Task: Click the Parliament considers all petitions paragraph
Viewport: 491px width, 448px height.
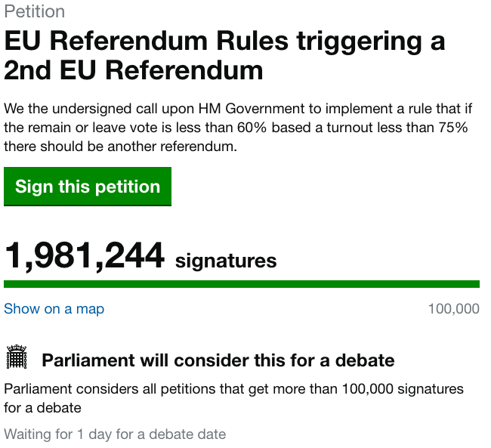Action: point(233,398)
